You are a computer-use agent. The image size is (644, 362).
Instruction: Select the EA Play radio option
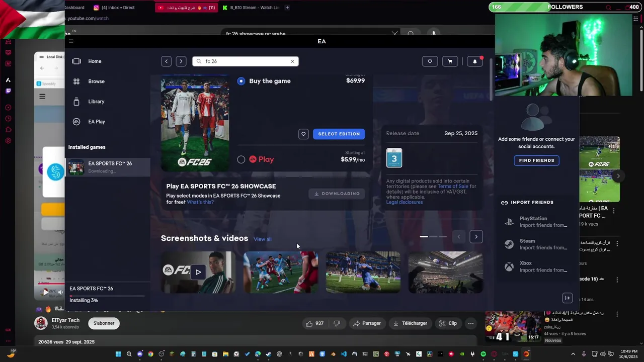point(242,159)
